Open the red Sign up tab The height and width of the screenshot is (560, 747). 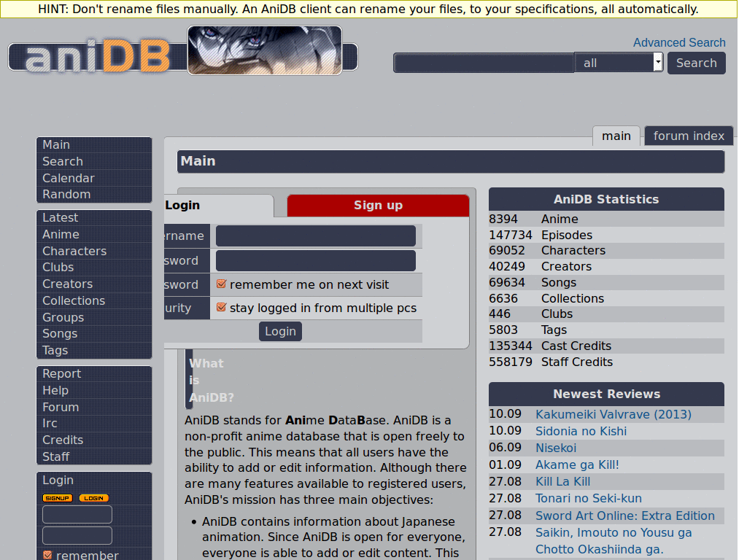click(x=379, y=205)
